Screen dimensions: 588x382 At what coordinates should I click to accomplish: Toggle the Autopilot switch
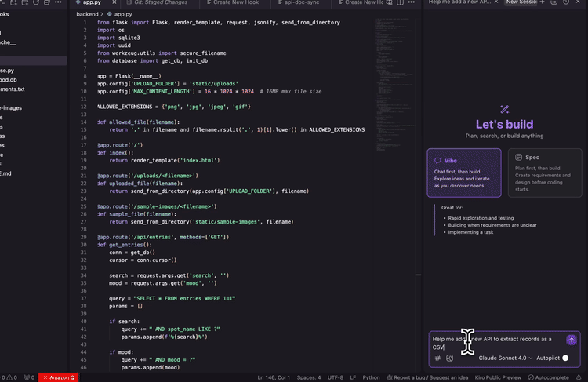pyautogui.click(x=564, y=358)
